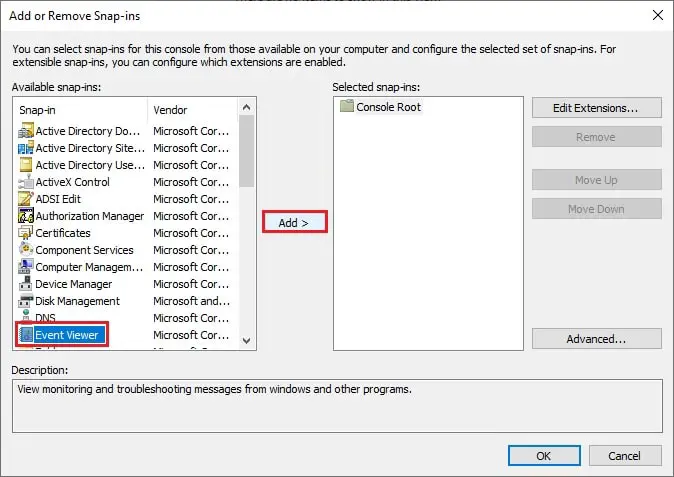Screen dimensions: 674x477
Task: Choose the Device Manager snap-in icon
Action: [27, 284]
